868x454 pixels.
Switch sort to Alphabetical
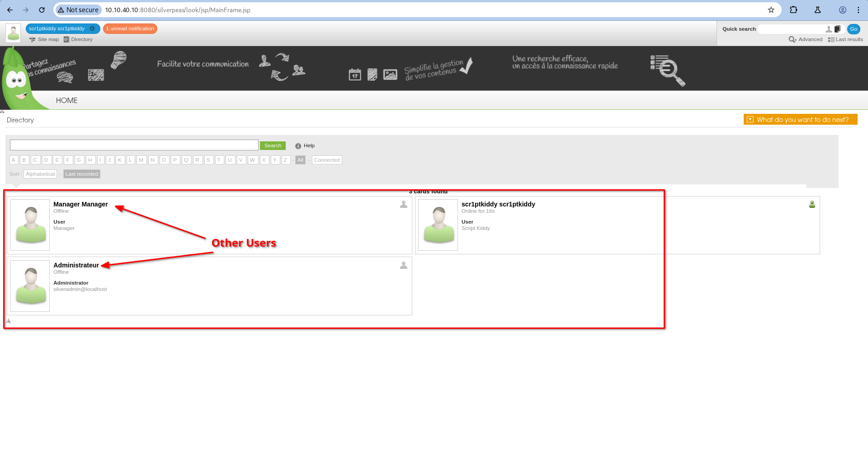(x=40, y=174)
